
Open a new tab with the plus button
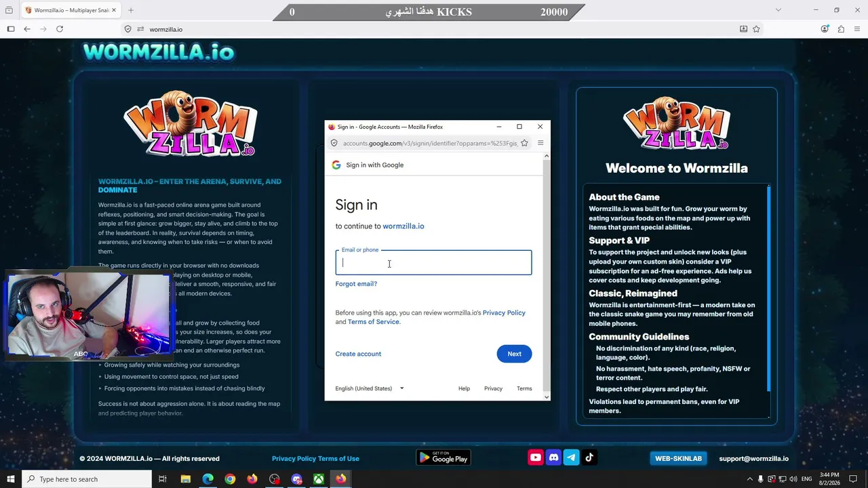131,10
